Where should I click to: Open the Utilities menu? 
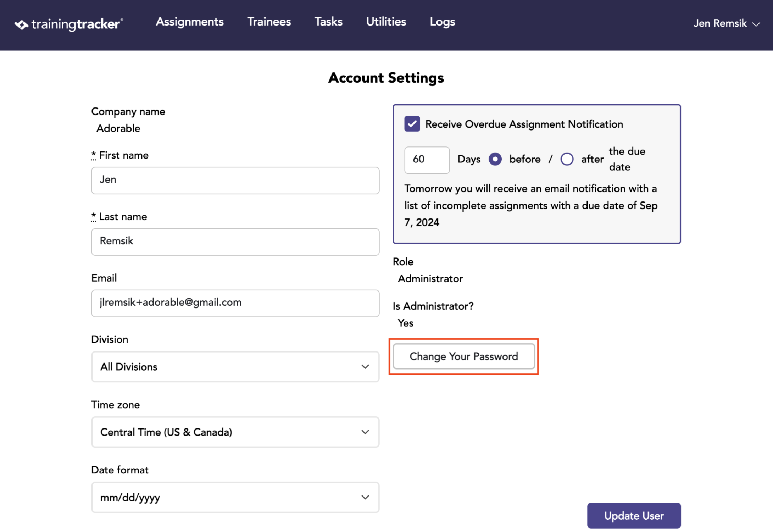pyautogui.click(x=386, y=22)
